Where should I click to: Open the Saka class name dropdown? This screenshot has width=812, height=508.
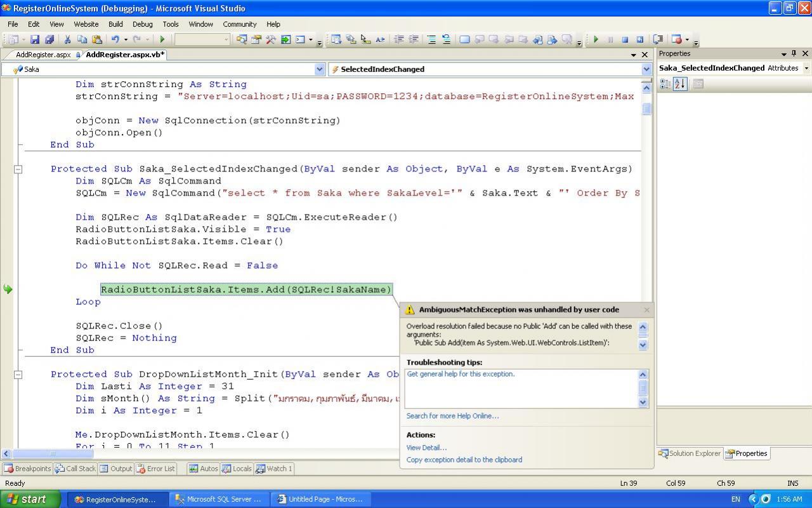320,69
